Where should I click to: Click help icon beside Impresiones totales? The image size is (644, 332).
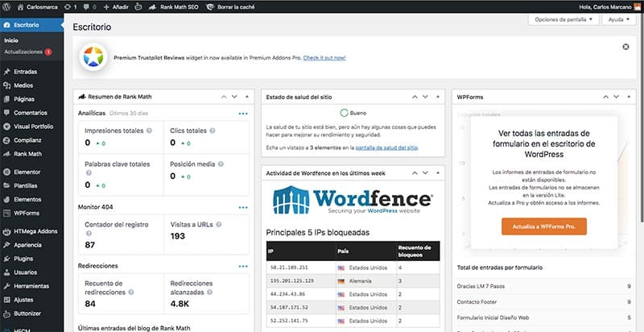[149, 131]
